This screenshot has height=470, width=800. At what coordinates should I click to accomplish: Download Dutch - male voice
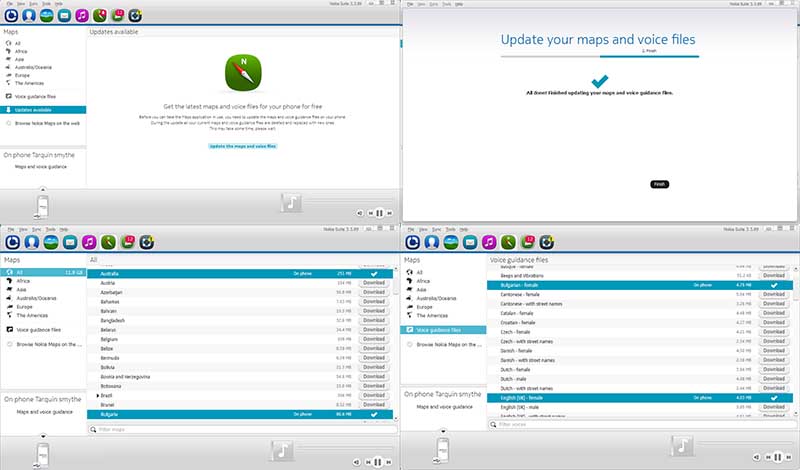pyautogui.click(x=774, y=379)
